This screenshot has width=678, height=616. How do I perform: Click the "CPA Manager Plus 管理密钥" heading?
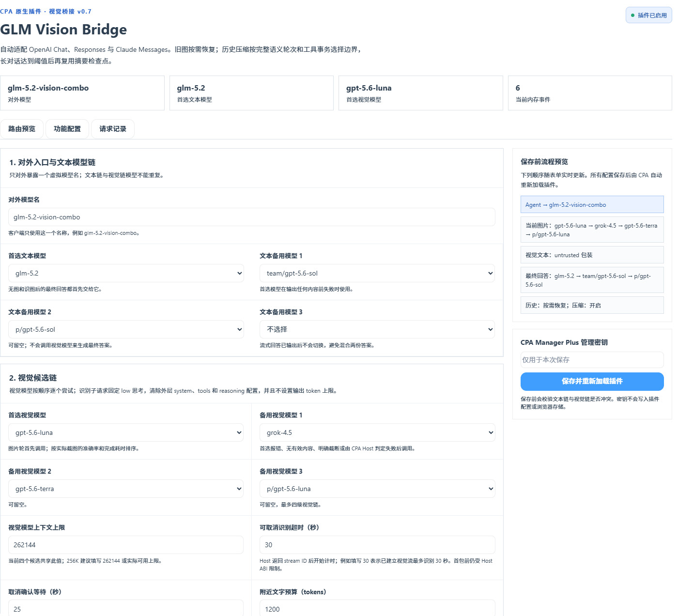[564, 342]
